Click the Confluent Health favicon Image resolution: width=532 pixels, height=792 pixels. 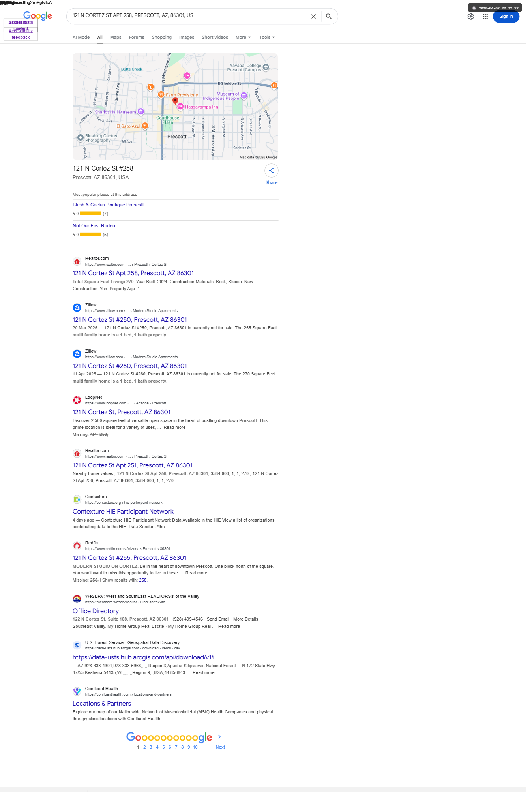click(77, 691)
